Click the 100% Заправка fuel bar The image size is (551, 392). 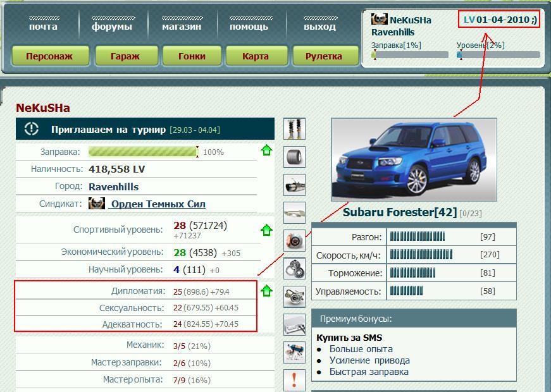[144, 152]
